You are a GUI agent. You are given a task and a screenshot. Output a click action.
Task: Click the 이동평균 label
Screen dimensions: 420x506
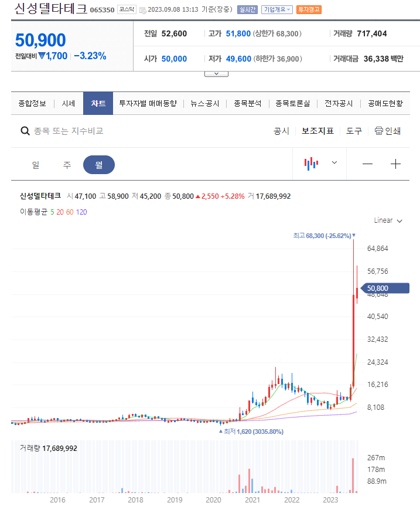(x=33, y=212)
